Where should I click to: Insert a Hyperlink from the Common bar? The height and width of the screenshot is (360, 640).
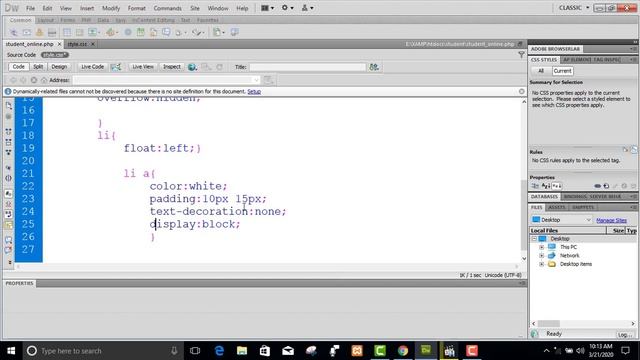(x=14, y=32)
